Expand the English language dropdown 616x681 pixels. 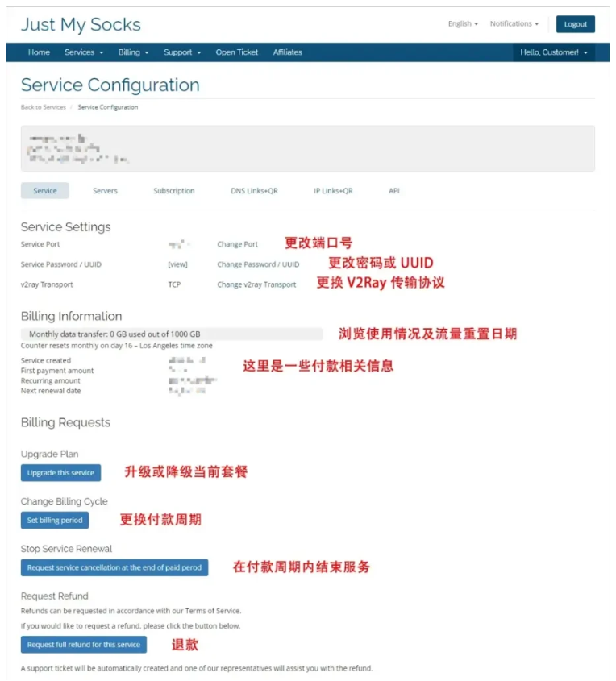pos(463,23)
